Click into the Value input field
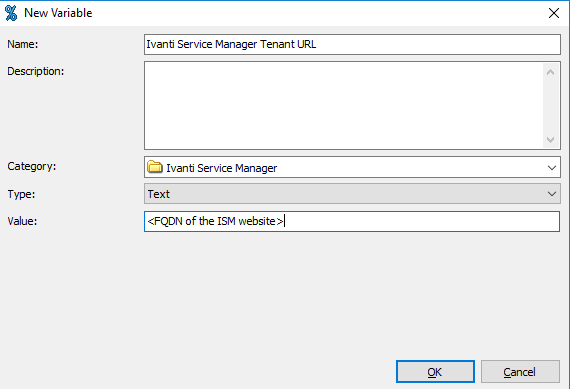570x389 pixels. tap(352, 221)
